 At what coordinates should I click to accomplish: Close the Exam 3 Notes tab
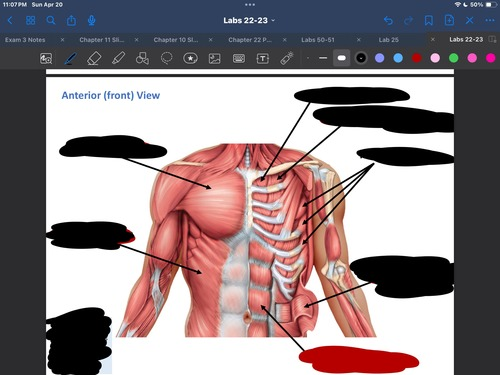pyautogui.click(x=62, y=40)
